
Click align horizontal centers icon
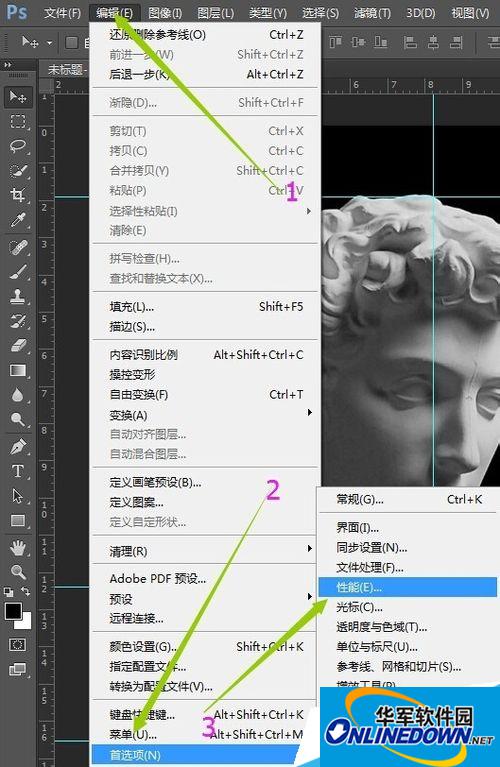point(433,43)
